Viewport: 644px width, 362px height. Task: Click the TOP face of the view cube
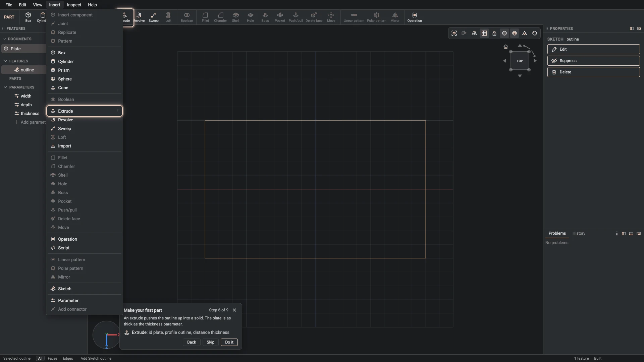point(520,61)
